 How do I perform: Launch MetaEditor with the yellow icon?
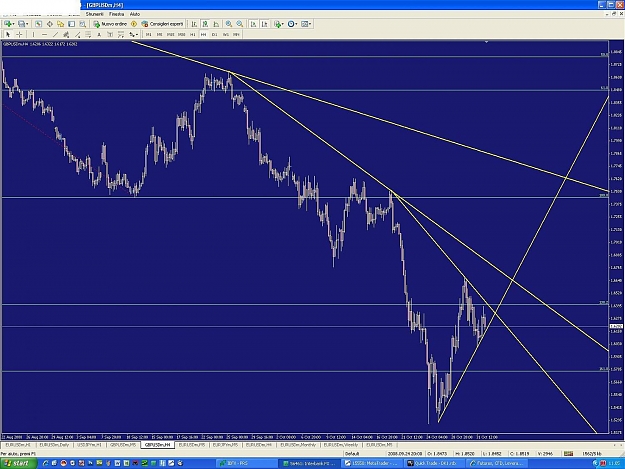(134, 24)
